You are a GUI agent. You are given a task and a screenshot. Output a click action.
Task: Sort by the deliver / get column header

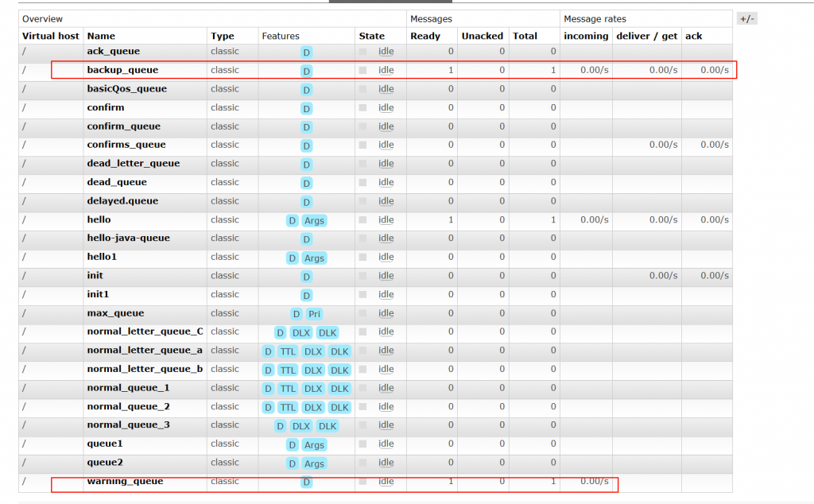click(647, 36)
